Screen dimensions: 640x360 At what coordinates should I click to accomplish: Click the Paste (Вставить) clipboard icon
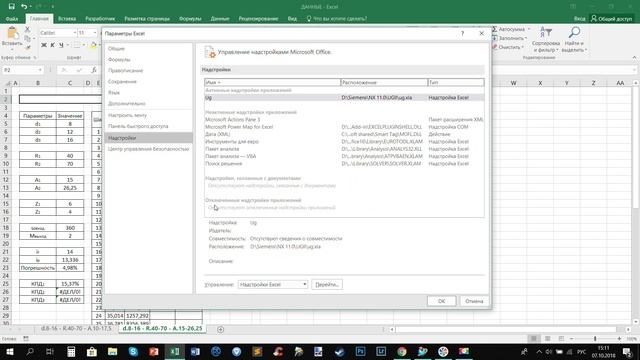tap(12, 33)
